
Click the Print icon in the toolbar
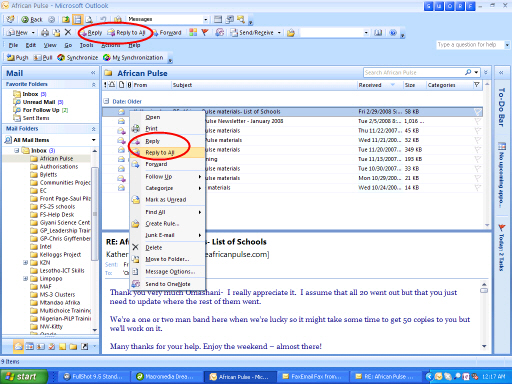45,33
